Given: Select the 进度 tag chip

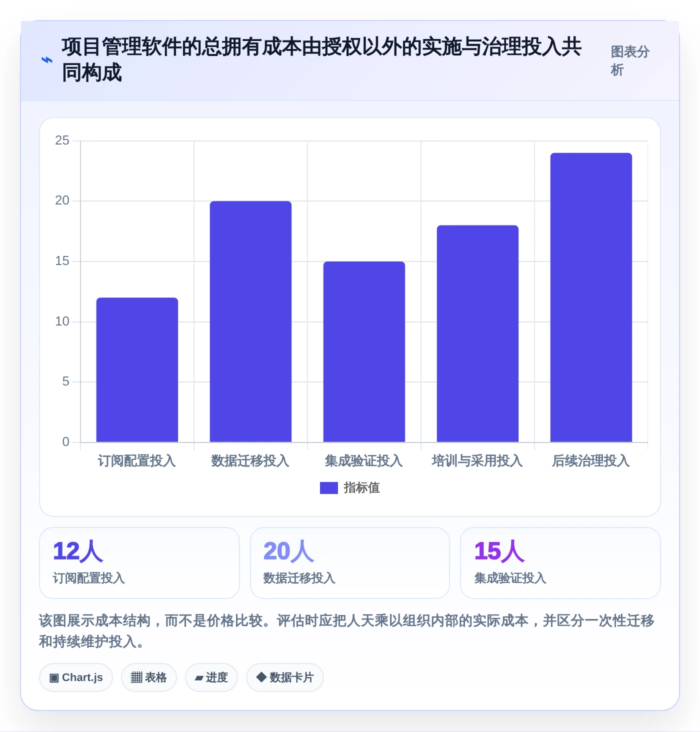Looking at the screenshot, I should click(211, 677).
